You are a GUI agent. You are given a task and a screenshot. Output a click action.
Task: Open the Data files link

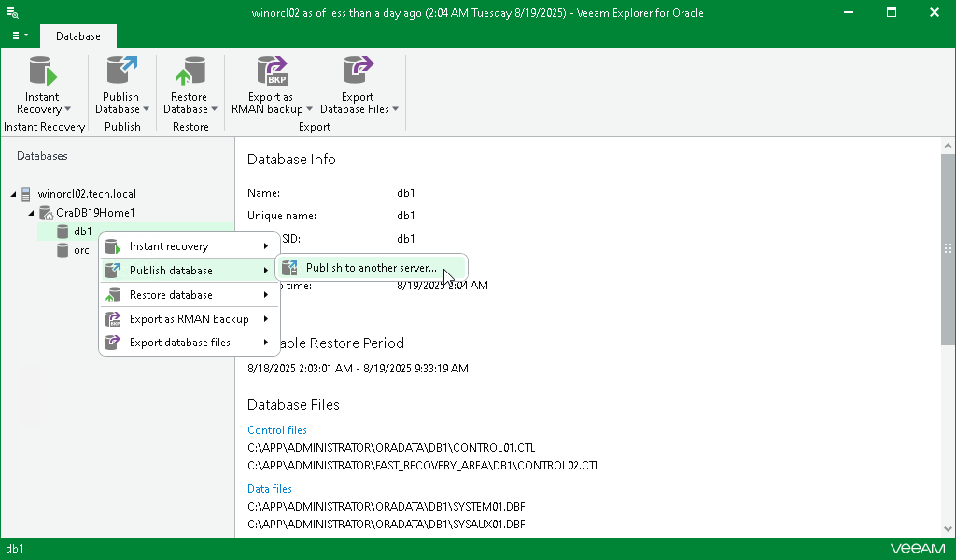(270, 488)
